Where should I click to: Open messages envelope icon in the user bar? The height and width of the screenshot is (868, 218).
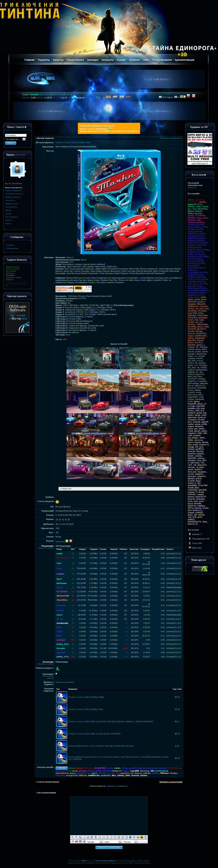coord(160,97)
